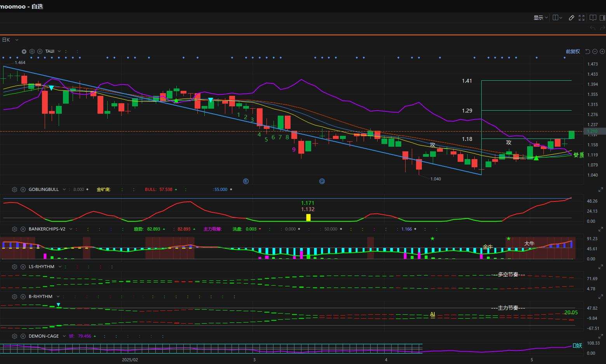Image resolution: width=606 pixels, height=364 pixels.
Task: Click the redo arrow below toolbar
Action: click(603, 28)
